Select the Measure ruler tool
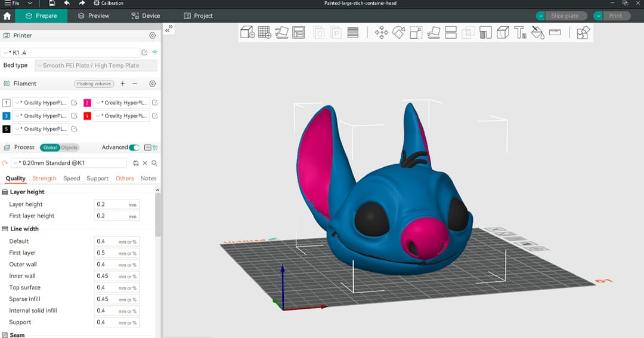 (555, 32)
